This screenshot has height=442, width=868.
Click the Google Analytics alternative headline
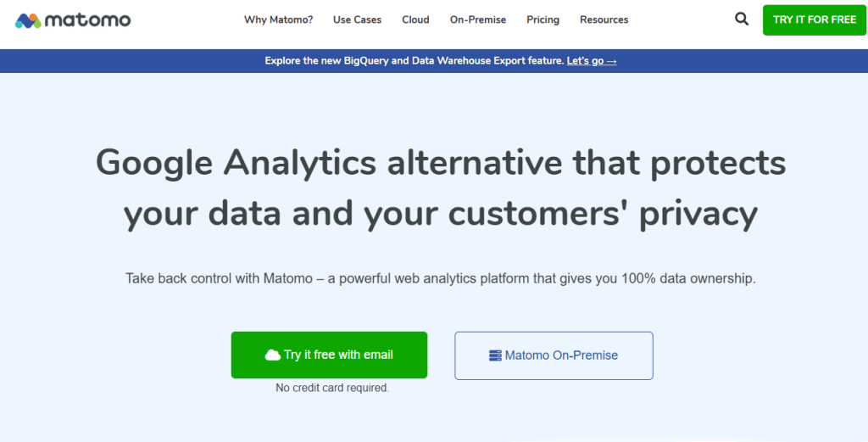(440, 187)
